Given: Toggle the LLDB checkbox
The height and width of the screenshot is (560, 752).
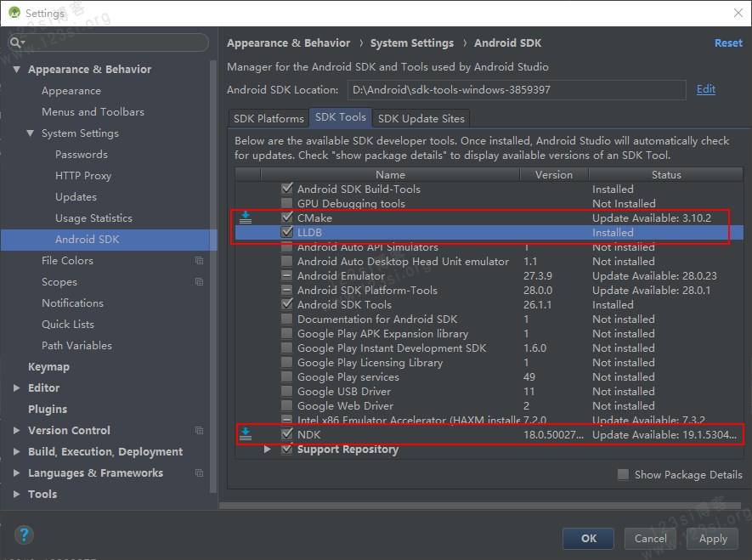Looking at the screenshot, I should coord(287,232).
